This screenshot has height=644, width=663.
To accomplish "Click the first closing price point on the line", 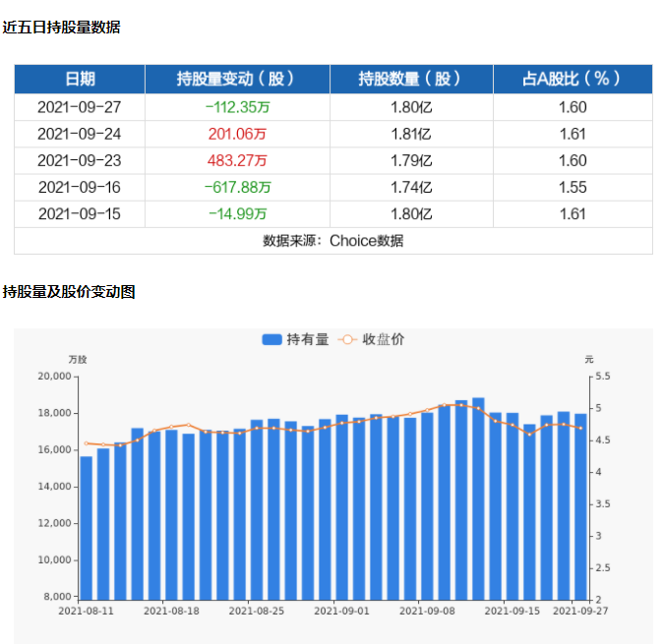I will pos(87,443).
